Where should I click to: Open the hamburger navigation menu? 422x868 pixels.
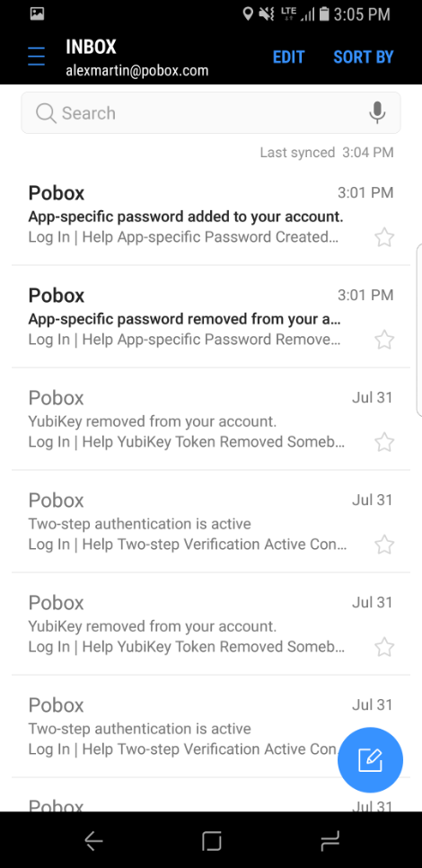click(x=37, y=57)
